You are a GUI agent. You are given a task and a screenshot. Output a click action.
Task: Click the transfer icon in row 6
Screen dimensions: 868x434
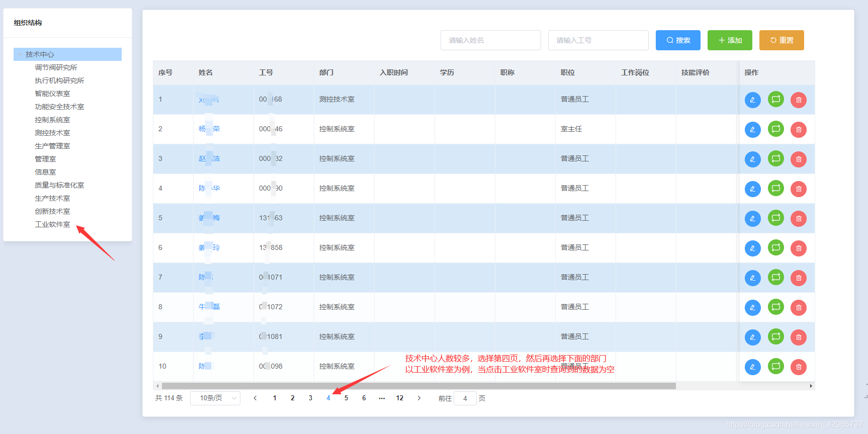pos(776,247)
